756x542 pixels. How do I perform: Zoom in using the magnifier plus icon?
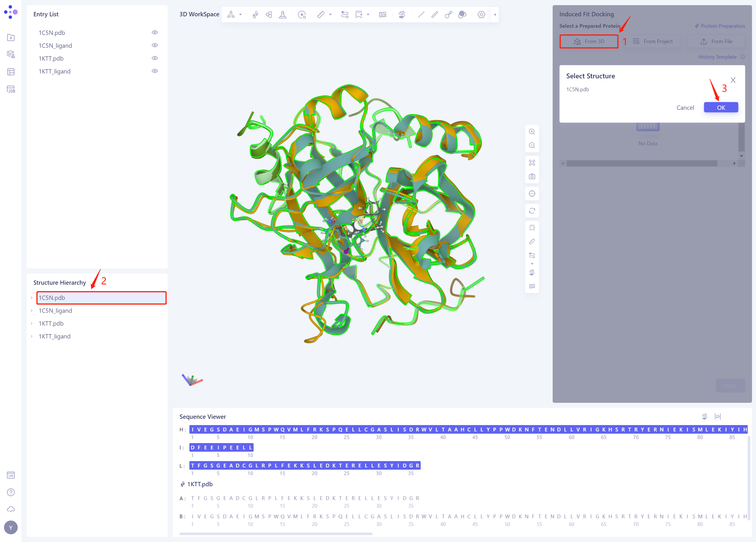[532, 131]
